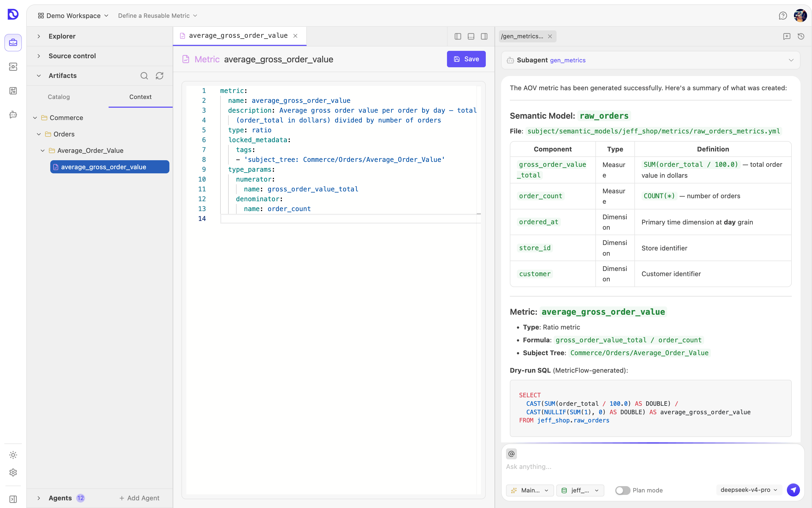Screen dimensions: 812x508
Task: Click the app logo icon
Action: point(13,14)
